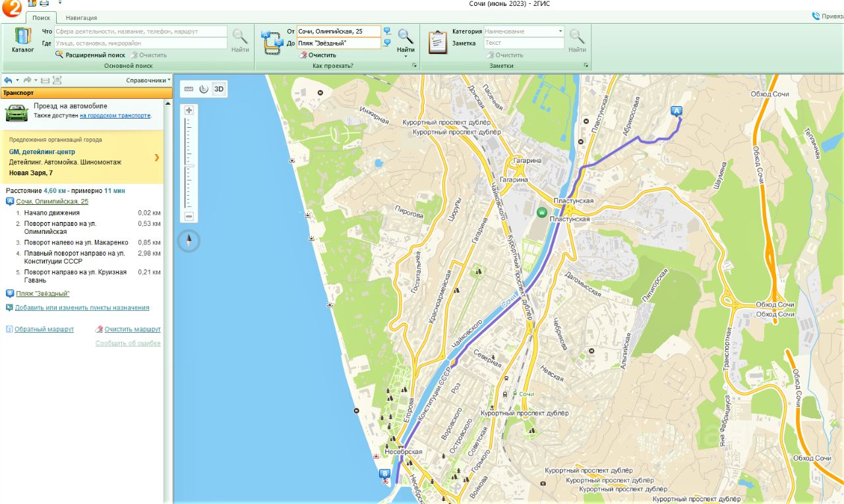Open the Каталог catalog icon
Screen dimensions: 844x504
(22, 40)
